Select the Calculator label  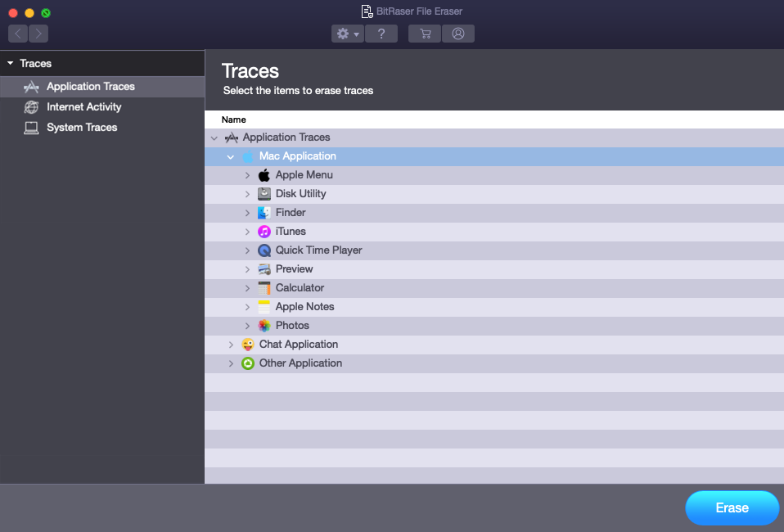300,288
